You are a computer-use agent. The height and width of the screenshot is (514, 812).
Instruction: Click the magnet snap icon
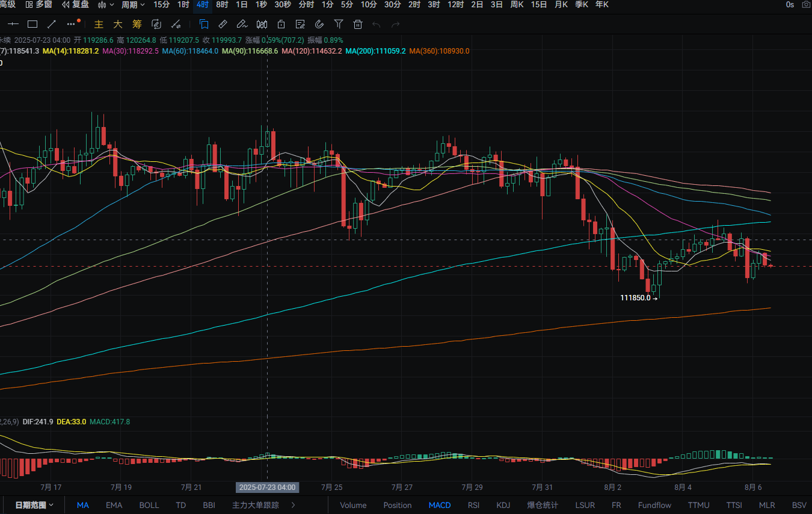point(319,24)
